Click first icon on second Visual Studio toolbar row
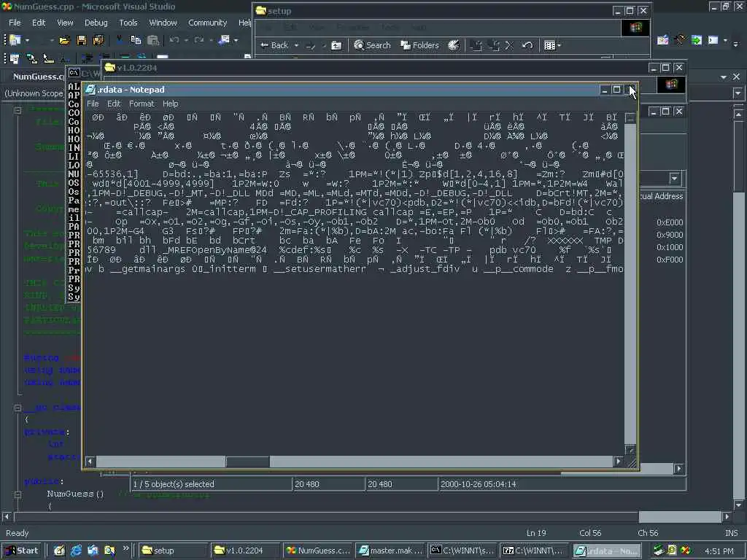The height and width of the screenshot is (560, 747). [15, 58]
